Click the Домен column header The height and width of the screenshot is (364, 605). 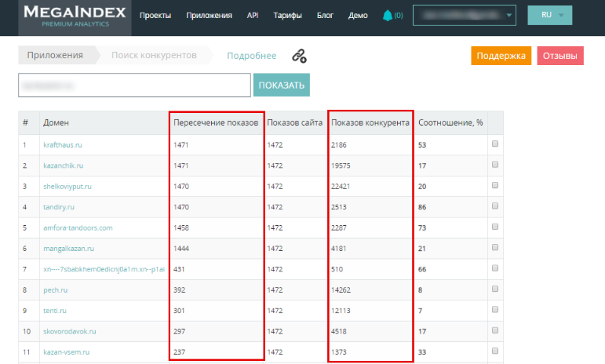click(56, 122)
